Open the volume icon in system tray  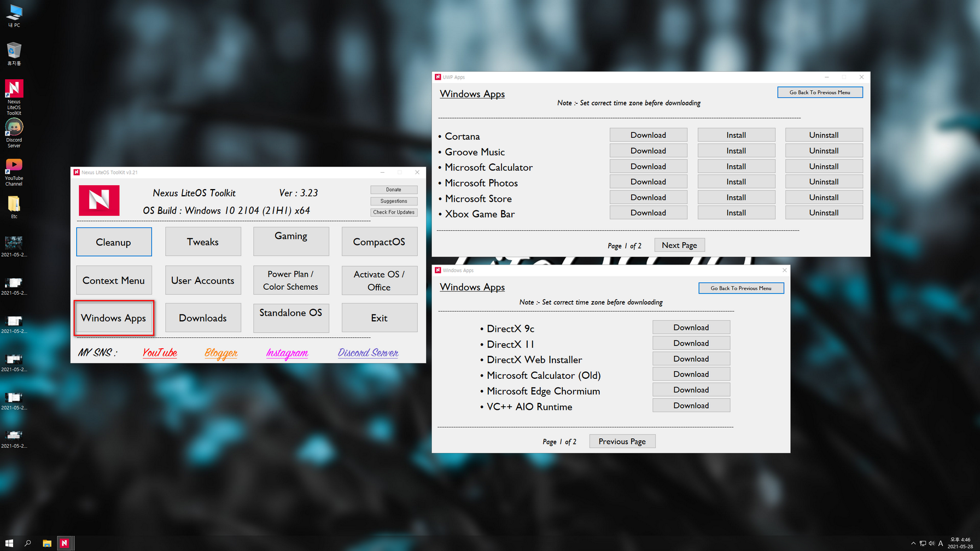931,543
